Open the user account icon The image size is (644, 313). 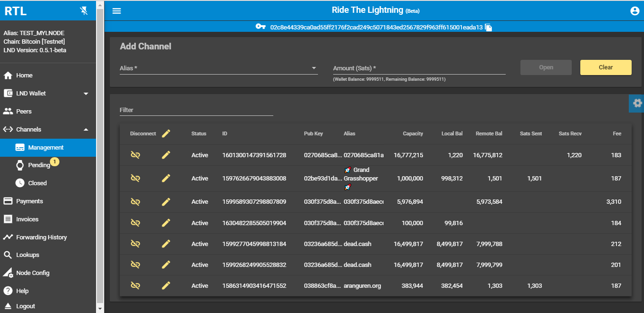634,11
